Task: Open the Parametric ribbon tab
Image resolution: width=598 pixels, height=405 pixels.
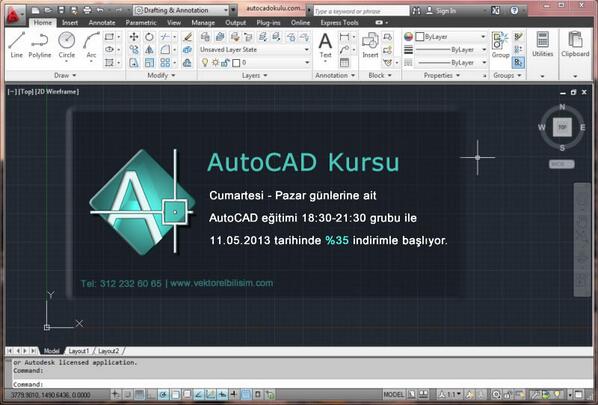Action: (x=141, y=23)
